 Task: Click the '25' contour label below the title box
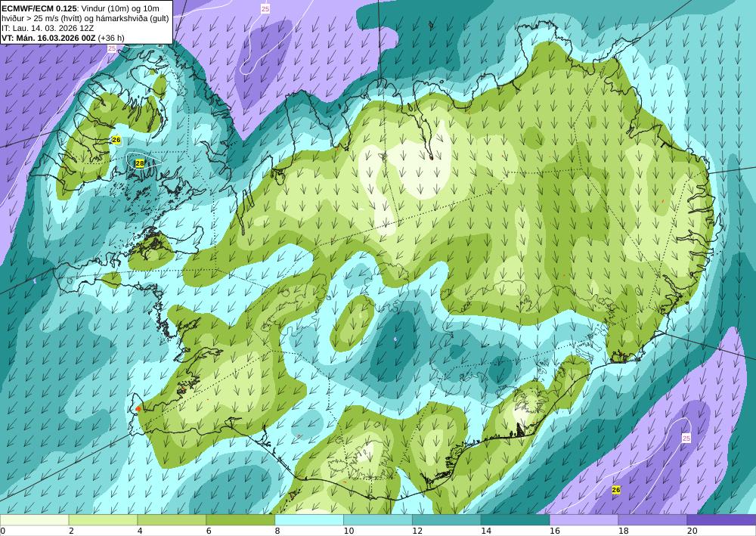pos(112,48)
